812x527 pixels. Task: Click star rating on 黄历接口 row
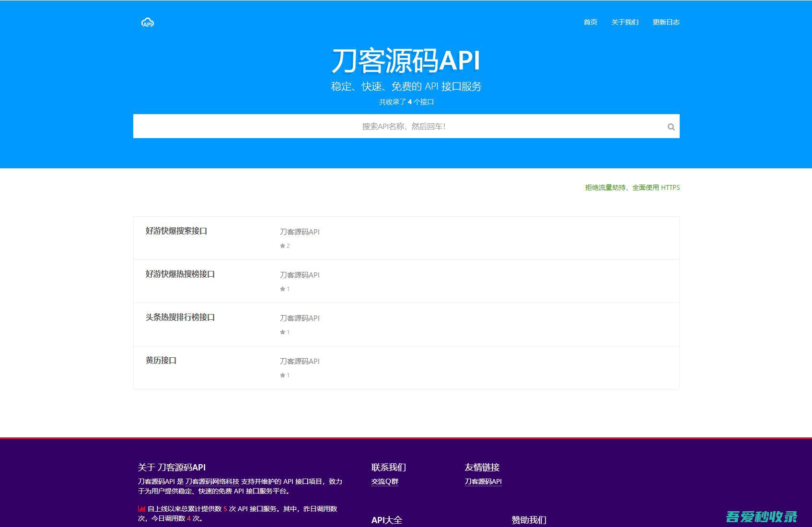click(285, 375)
